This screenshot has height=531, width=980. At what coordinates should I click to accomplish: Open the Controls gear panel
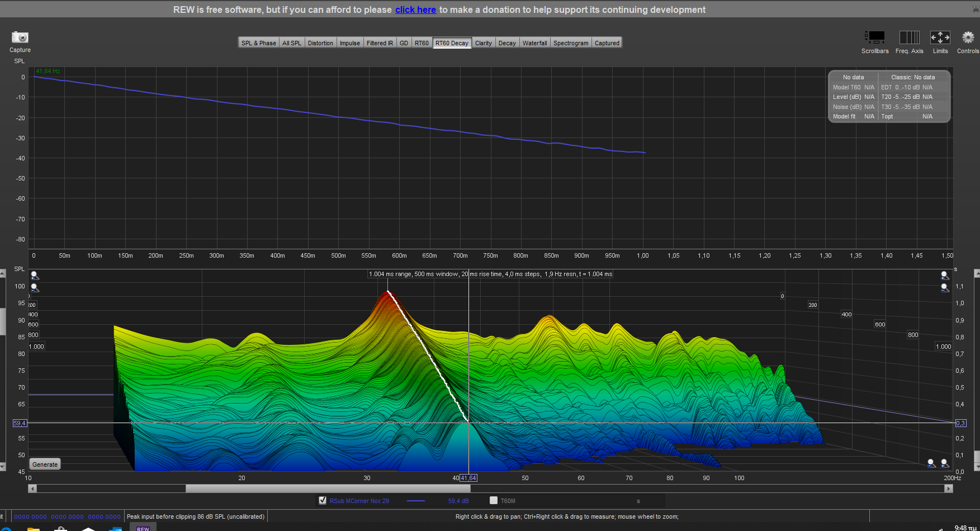coord(968,37)
